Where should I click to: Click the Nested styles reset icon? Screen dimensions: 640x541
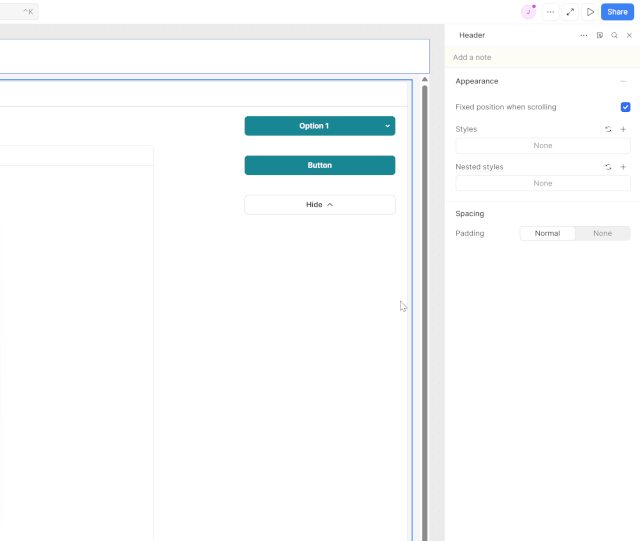click(x=608, y=167)
